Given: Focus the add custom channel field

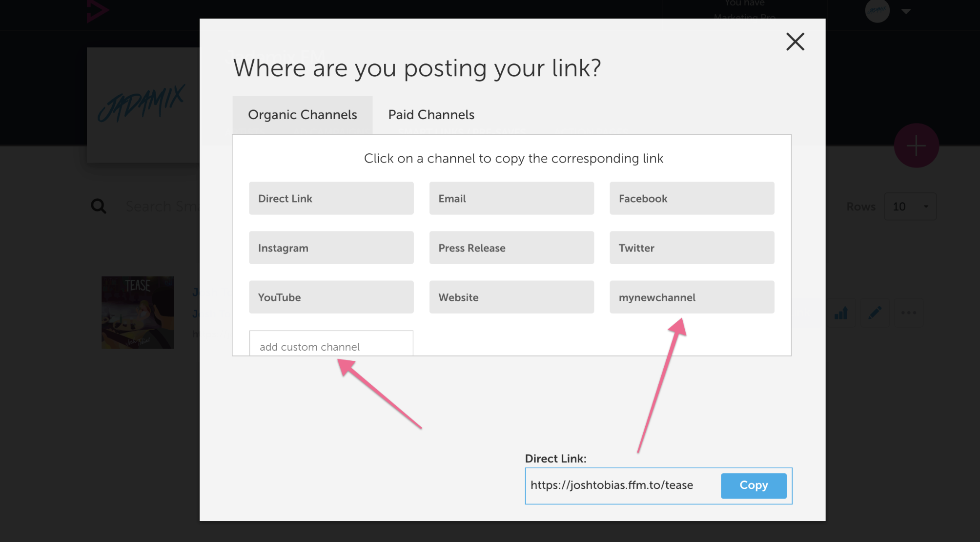Looking at the screenshot, I should 331,344.
